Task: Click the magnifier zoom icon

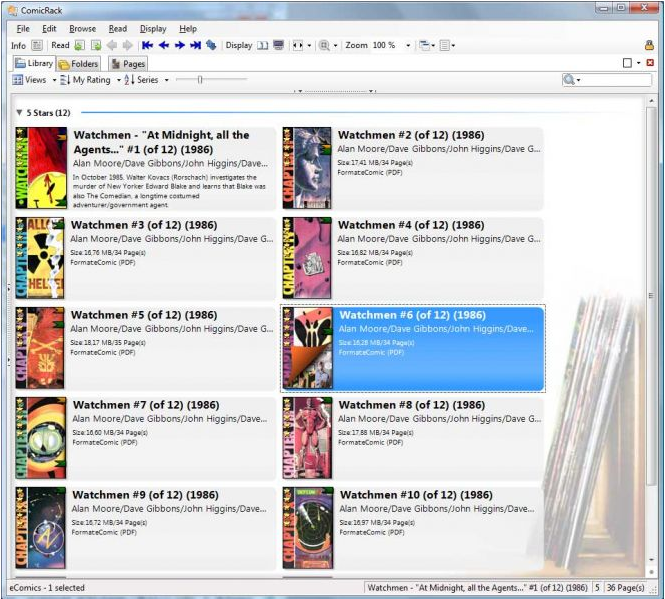Action: 324,45
